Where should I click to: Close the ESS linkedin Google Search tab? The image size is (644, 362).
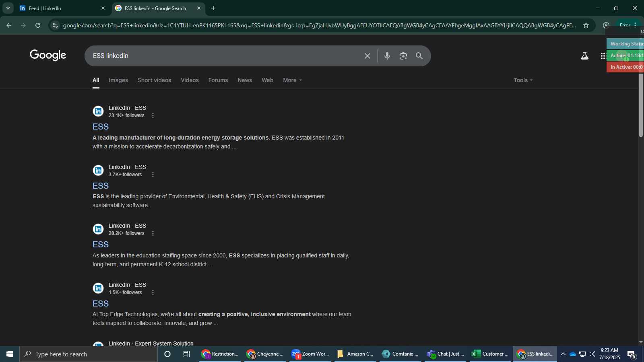(x=199, y=8)
